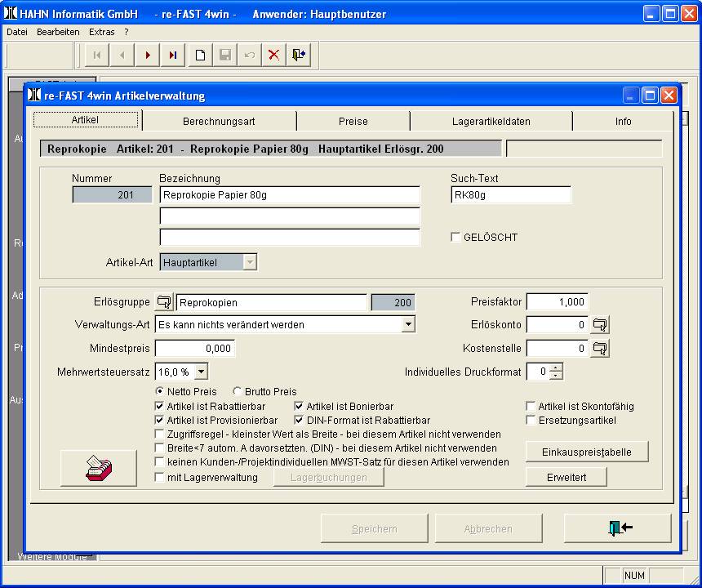Switch to Info tab
The width and height of the screenshot is (702, 588).
623,122
